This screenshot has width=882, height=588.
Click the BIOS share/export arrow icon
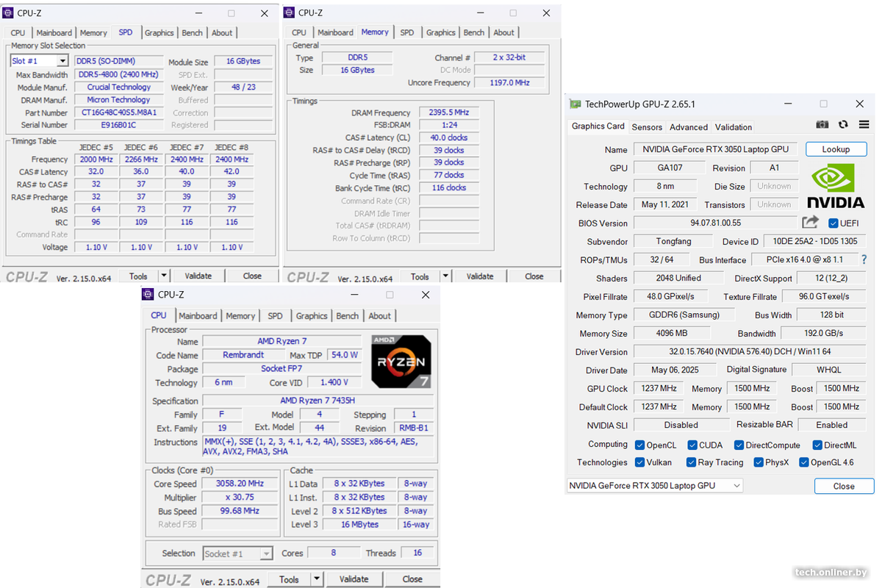(x=810, y=222)
